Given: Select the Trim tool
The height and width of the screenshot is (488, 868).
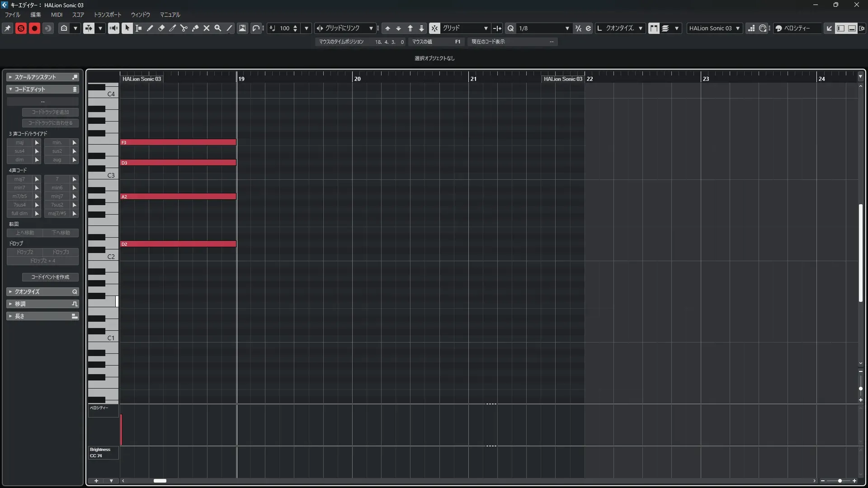Looking at the screenshot, I should coord(173,28).
